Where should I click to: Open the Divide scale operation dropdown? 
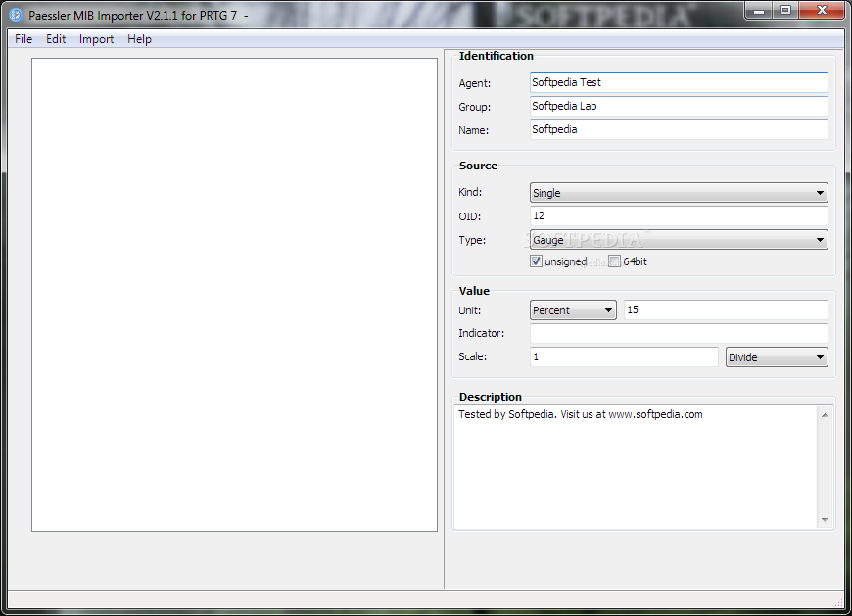pyautogui.click(x=777, y=356)
